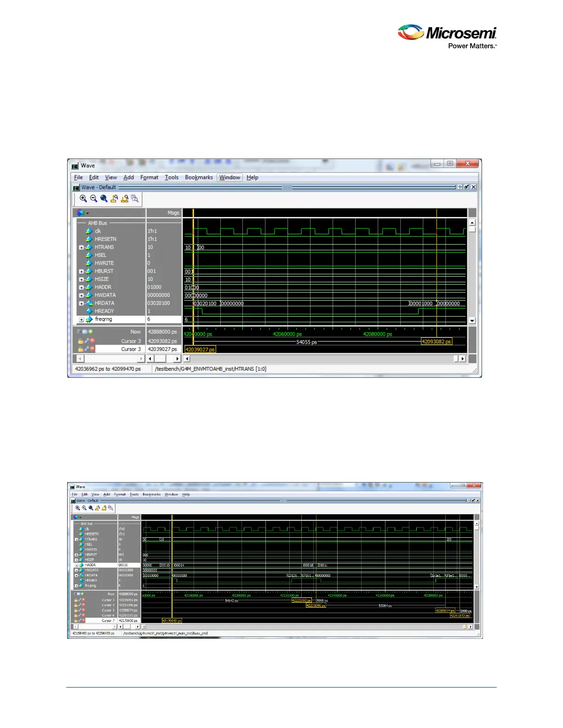Toggle lock for Cursor 7 in lower window

[76, 620]
